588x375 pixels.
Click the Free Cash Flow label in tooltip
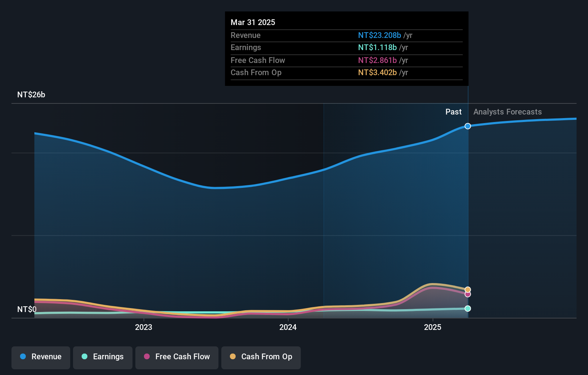tap(258, 60)
